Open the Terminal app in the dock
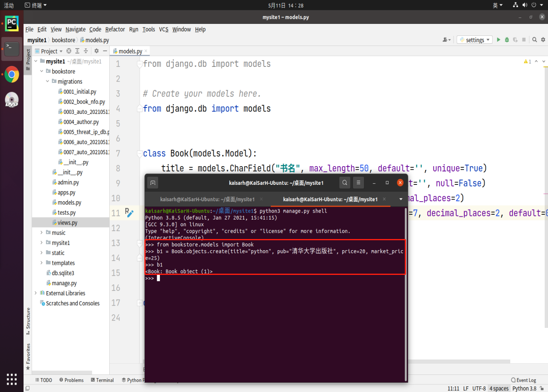 12,49
